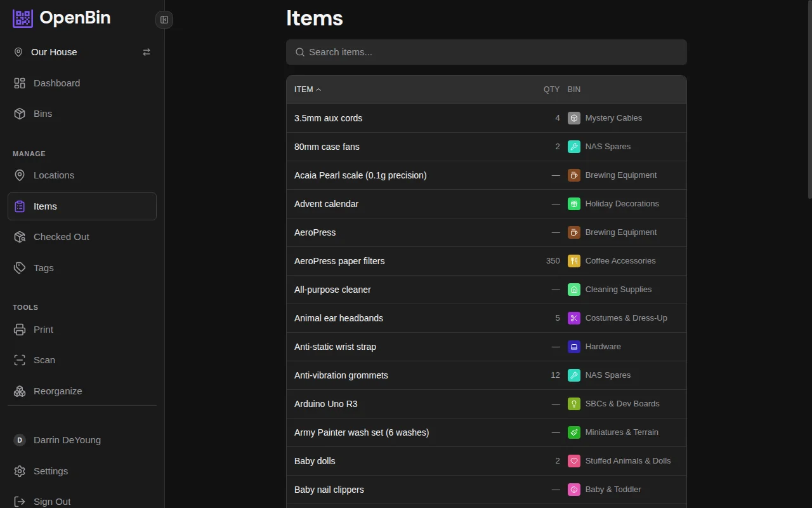Click the OpenBin QR code logo

(22, 18)
